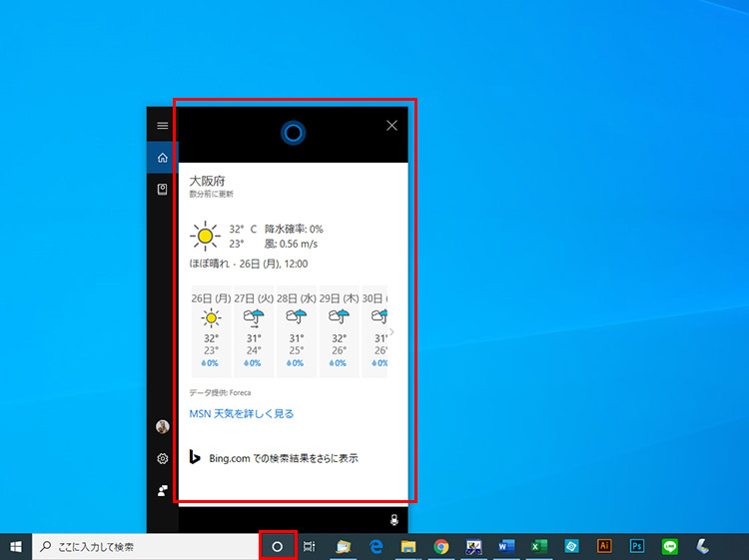749x560 pixels.
Task: Launch Illustrator from the taskbar
Action: 603,546
